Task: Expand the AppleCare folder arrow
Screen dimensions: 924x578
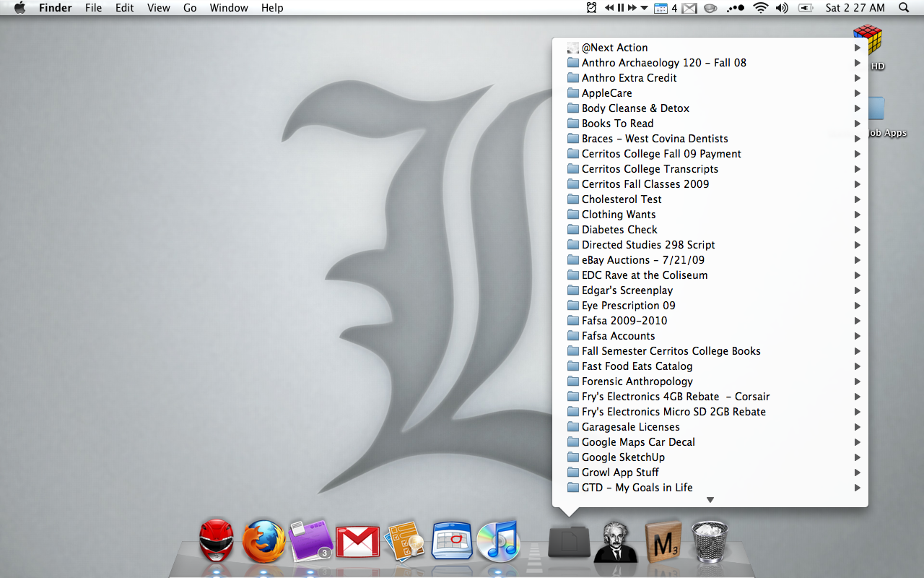Action: pyautogui.click(x=858, y=93)
